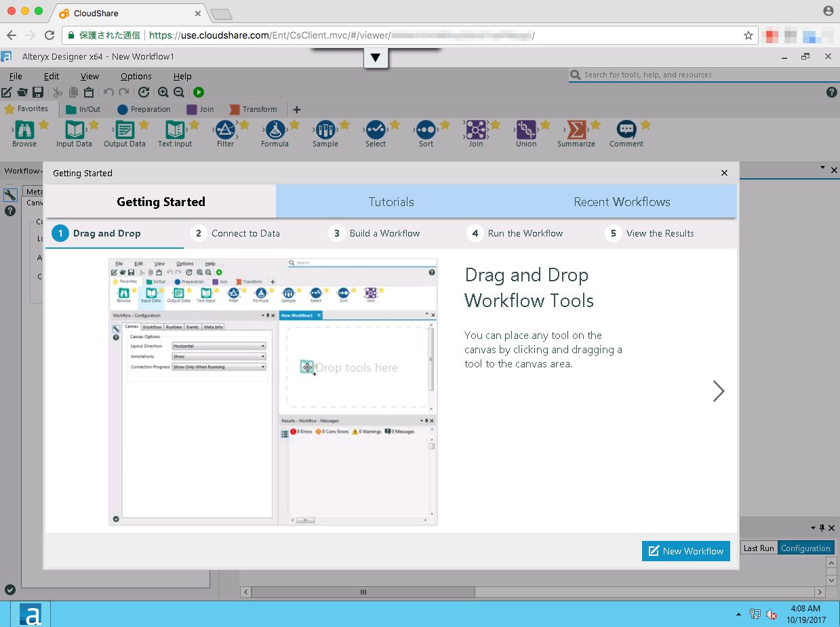Screen dimensions: 840x627
Task: Click the Alteryx icon on the taskbar
Action: (31, 615)
